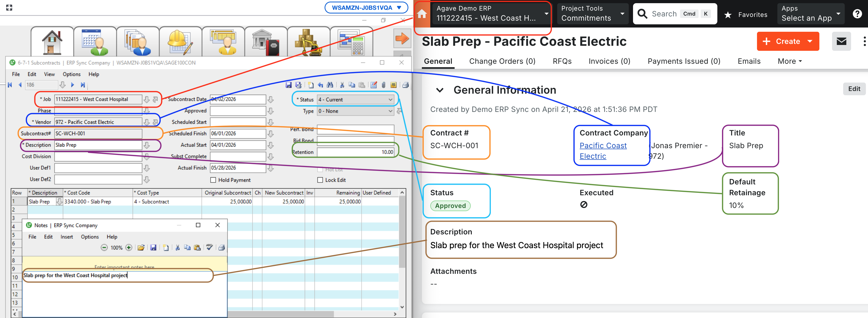Click the envelope email icon

841,41
